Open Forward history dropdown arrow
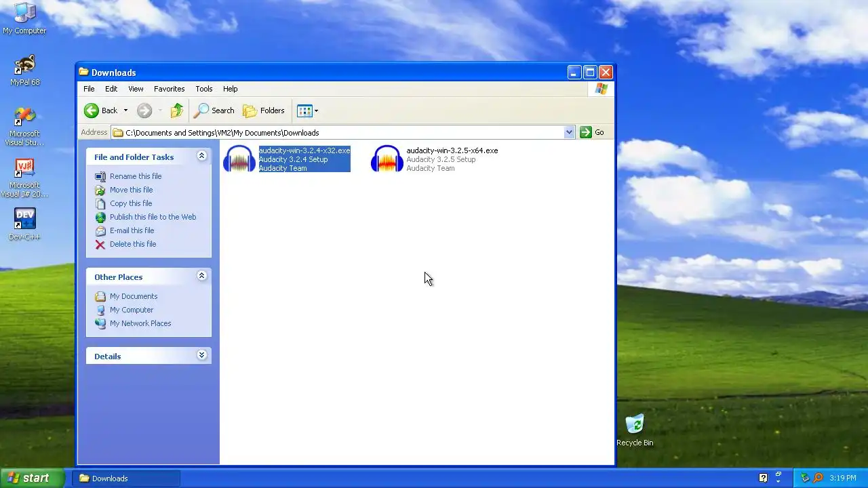 (x=160, y=110)
